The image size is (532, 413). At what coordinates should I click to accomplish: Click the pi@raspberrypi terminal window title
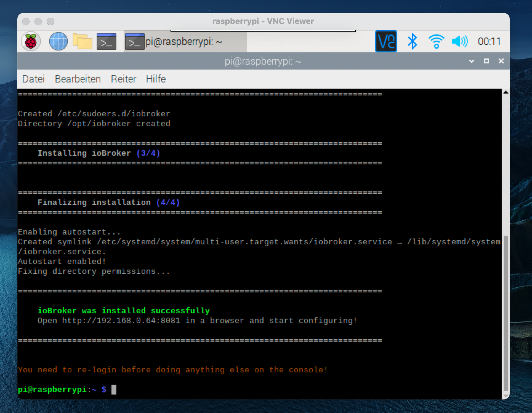263,61
